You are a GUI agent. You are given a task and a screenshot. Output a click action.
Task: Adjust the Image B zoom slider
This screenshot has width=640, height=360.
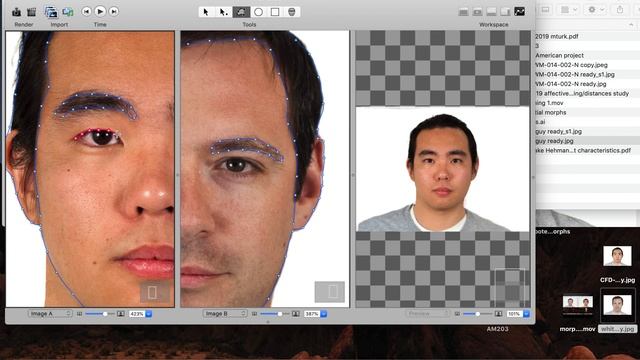click(x=274, y=314)
